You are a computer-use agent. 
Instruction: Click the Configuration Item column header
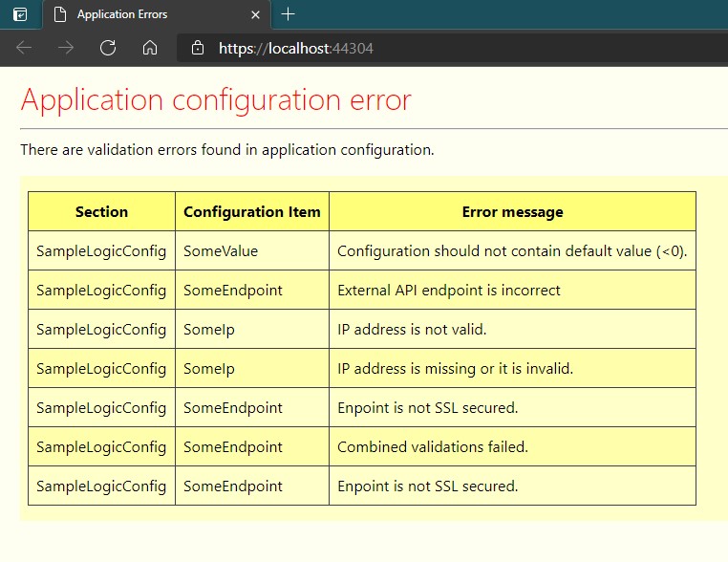point(252,212)
